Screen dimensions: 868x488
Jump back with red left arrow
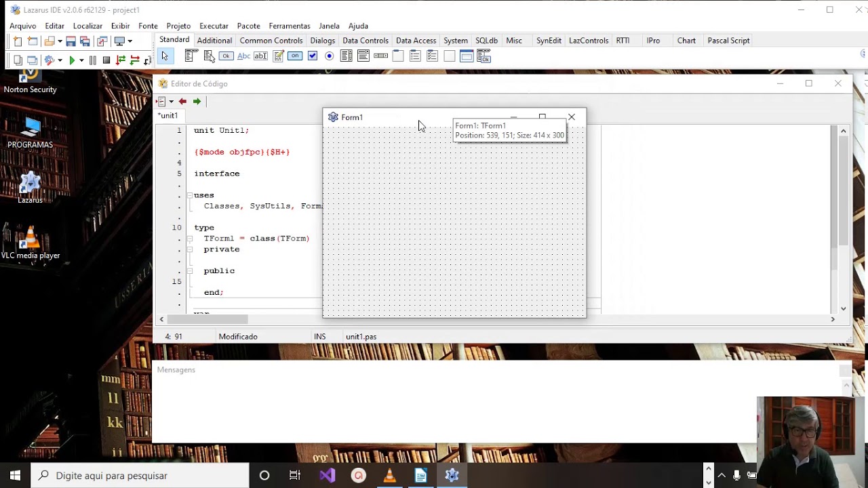pyautogui.click(x=182, y=102)
